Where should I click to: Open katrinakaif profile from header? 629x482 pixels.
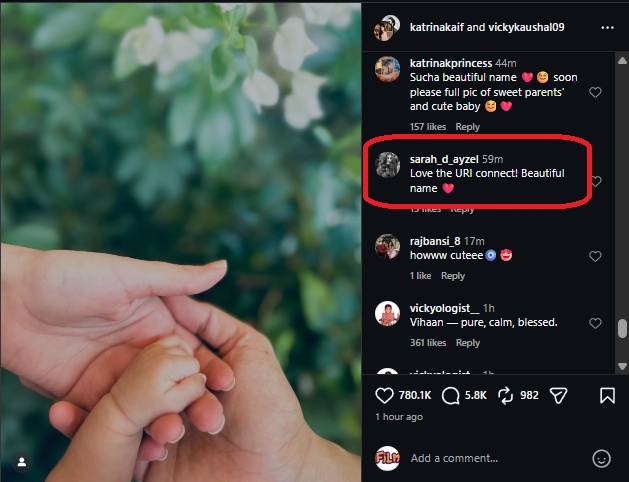pos(436,27)
